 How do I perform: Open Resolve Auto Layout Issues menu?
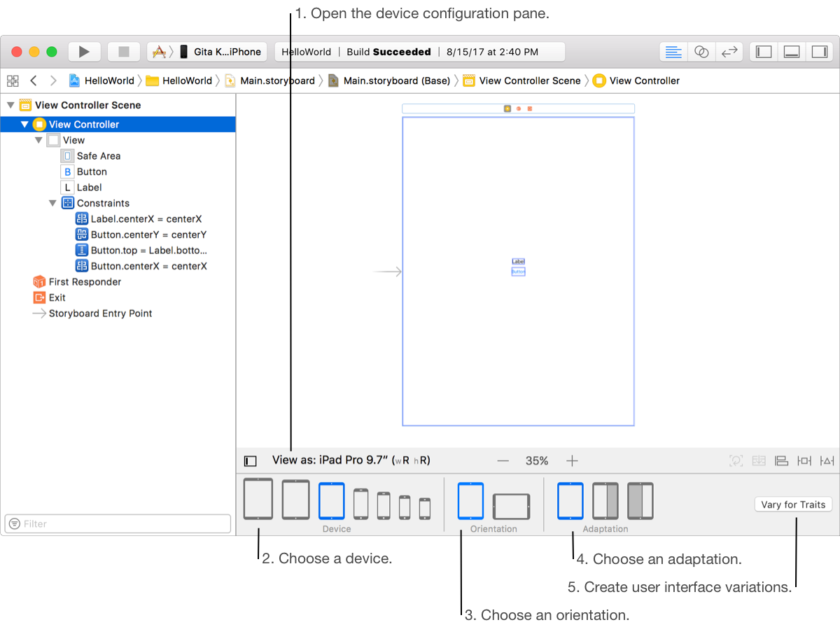[827, 460]
